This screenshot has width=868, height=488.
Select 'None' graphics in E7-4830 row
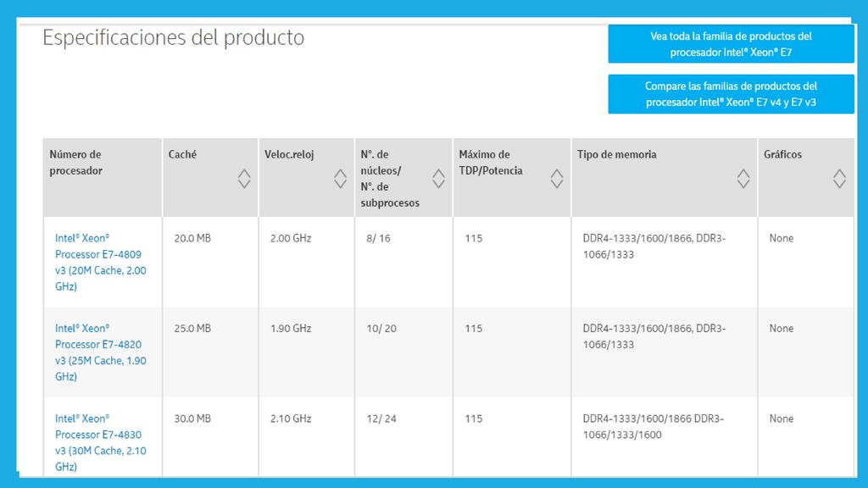(781, 419)
